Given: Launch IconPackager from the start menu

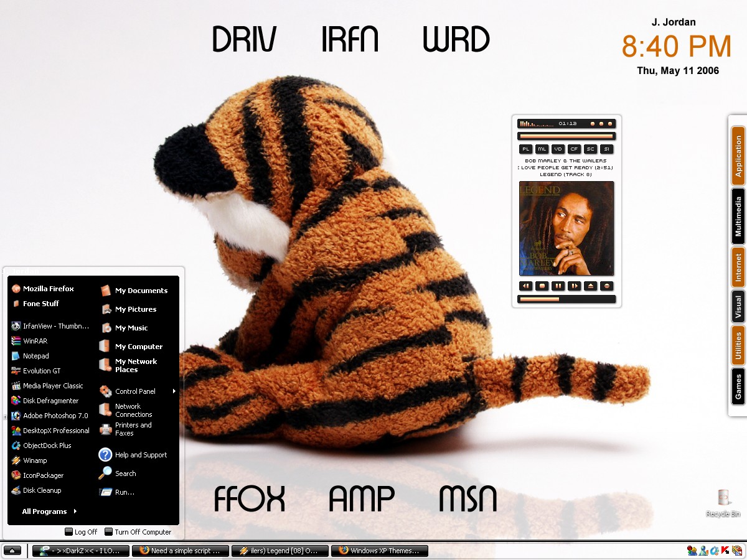Looking at the screenshot, I should tap(37, 475).
